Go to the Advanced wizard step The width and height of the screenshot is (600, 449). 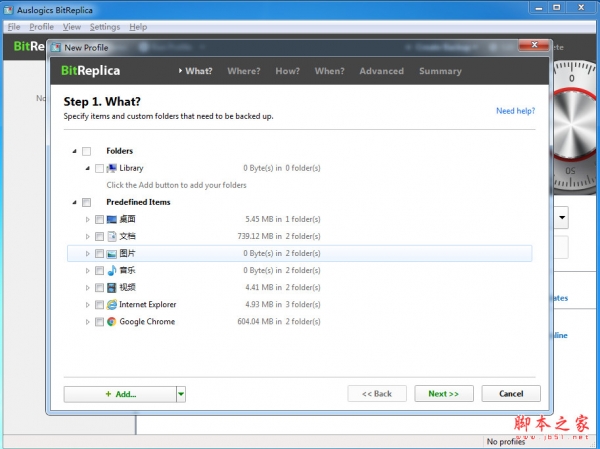point(382,71)
